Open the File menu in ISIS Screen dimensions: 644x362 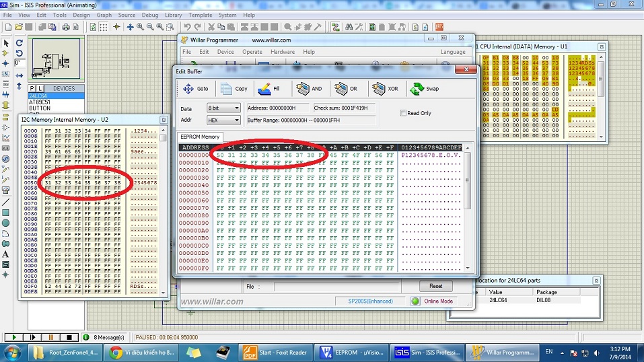point(7,15)
